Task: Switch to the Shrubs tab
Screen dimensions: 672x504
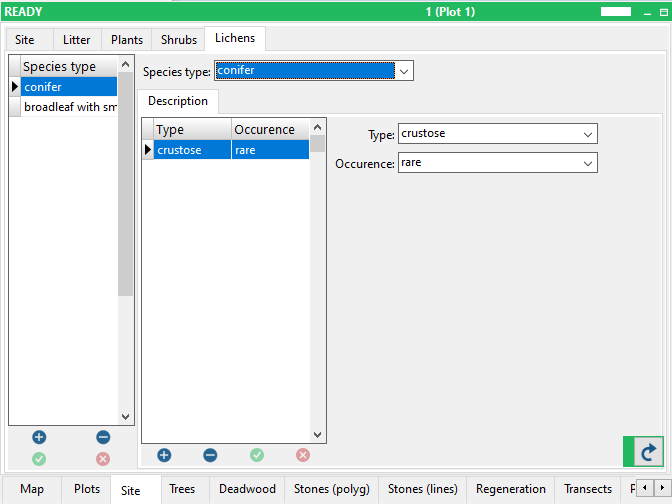Action: (x=179, y=40)
